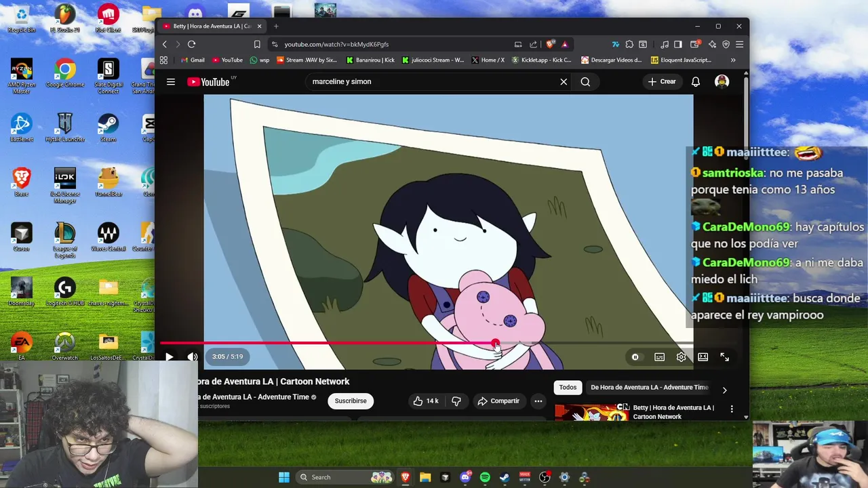Open Hora de Aventura LA channel link
Viewport: 868px width, 488px height.
254,397
